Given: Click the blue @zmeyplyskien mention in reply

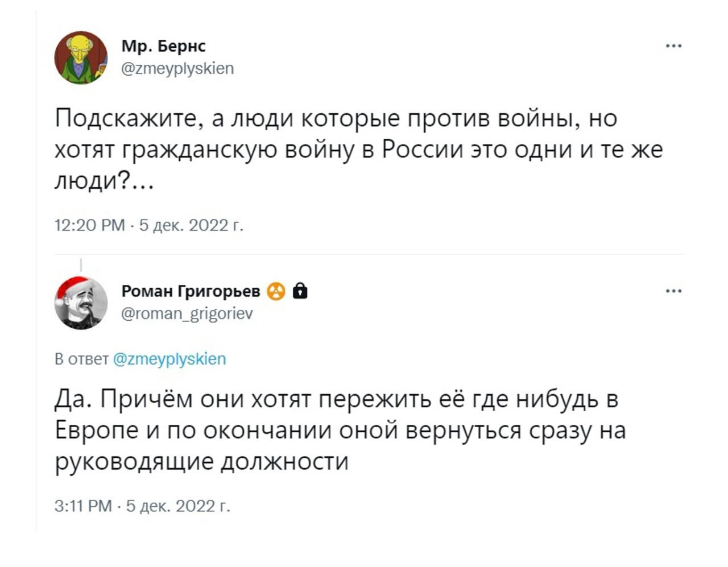Looking at the screenshot, I should 170,359.
